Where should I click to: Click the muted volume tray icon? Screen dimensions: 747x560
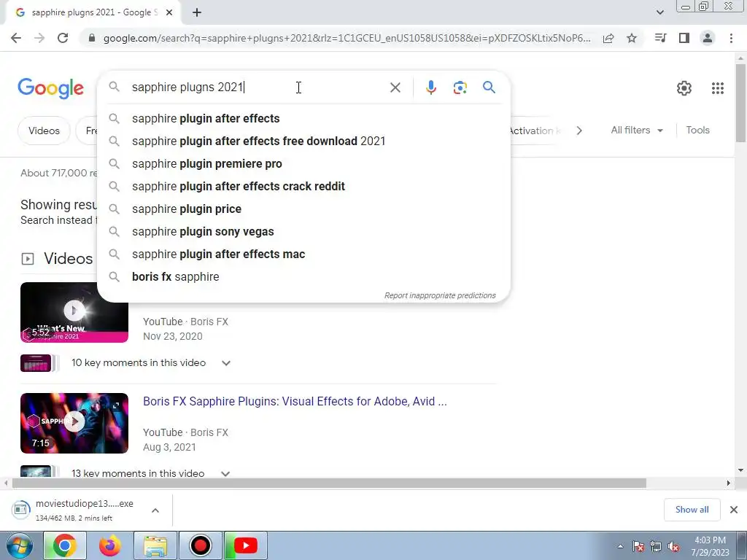pos(673,547)
